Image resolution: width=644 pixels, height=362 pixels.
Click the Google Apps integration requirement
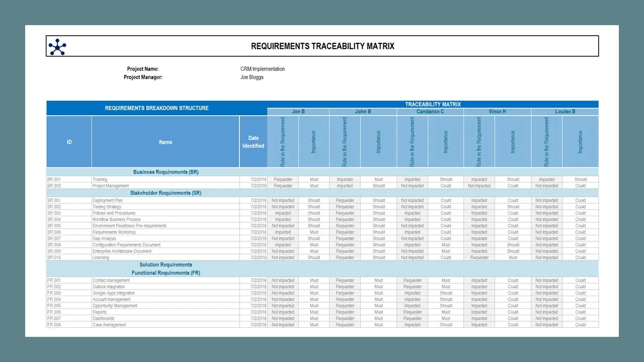114,293
